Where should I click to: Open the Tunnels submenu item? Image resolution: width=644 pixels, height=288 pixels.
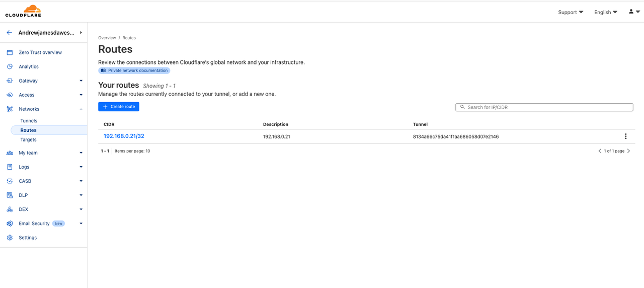(x=29, y=121)
